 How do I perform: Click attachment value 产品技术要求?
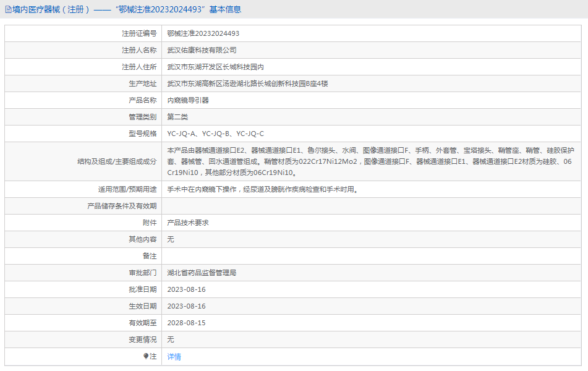pyautogui.click(x=188, y=223)
